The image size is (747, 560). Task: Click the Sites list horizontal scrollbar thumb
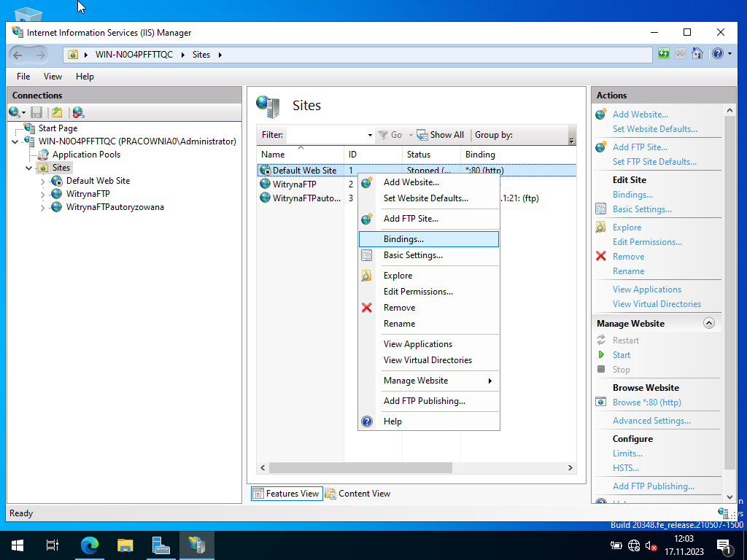360,468
